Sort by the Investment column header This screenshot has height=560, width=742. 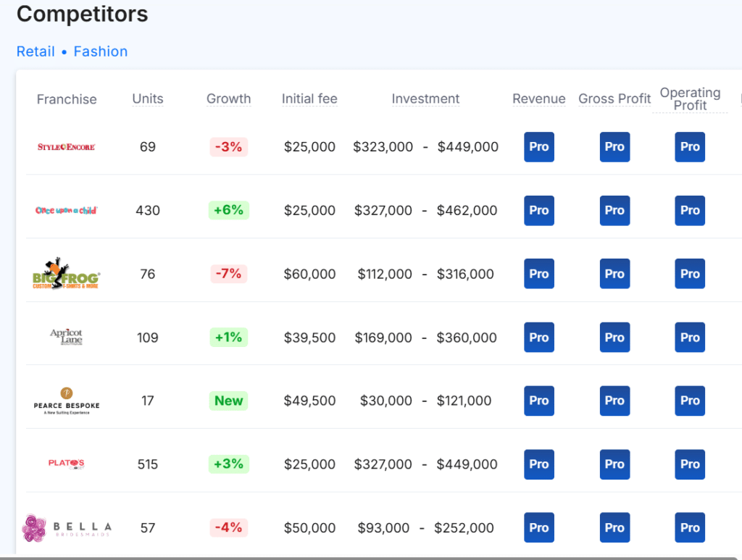pyautogui.click(x=425, y=99)
